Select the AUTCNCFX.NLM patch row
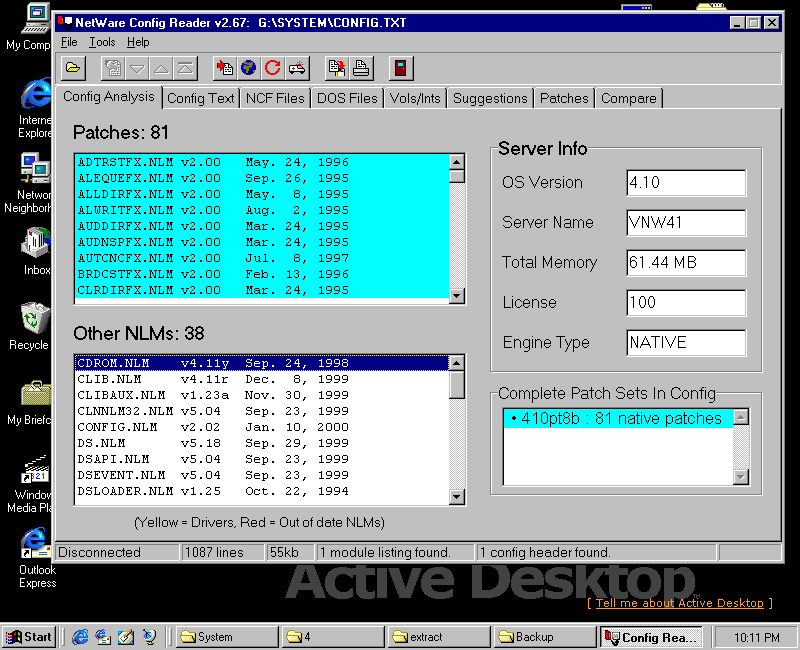The width and height of the screenshot is (800, 650). [x=262, y=258]
